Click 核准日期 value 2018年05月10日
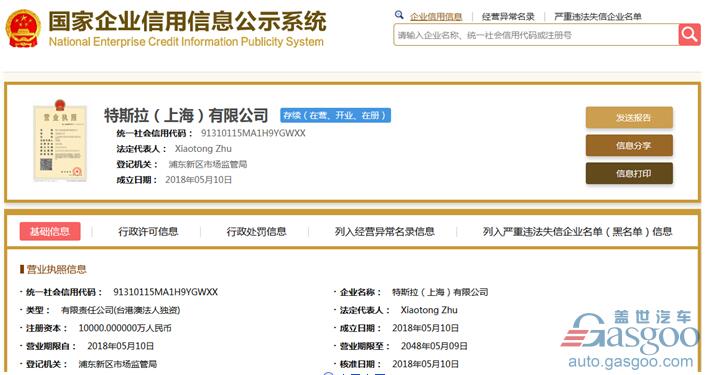 (425, 364)
